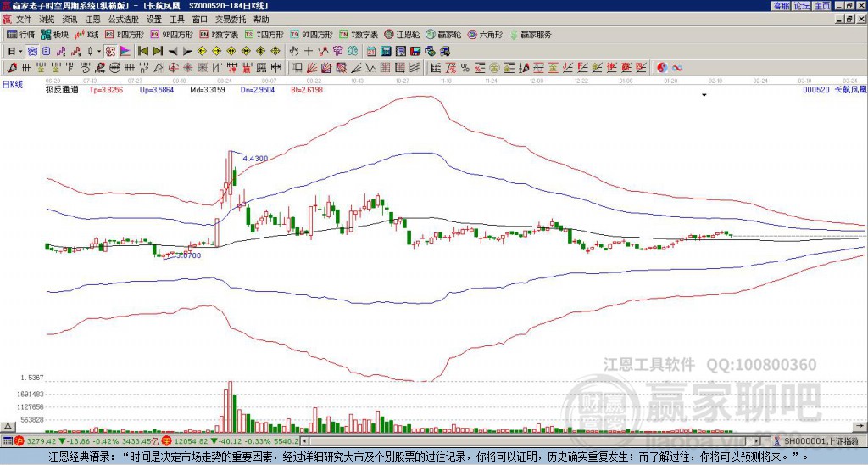Click the bottom horizontal scrollbar track

[x=509, y=441]
